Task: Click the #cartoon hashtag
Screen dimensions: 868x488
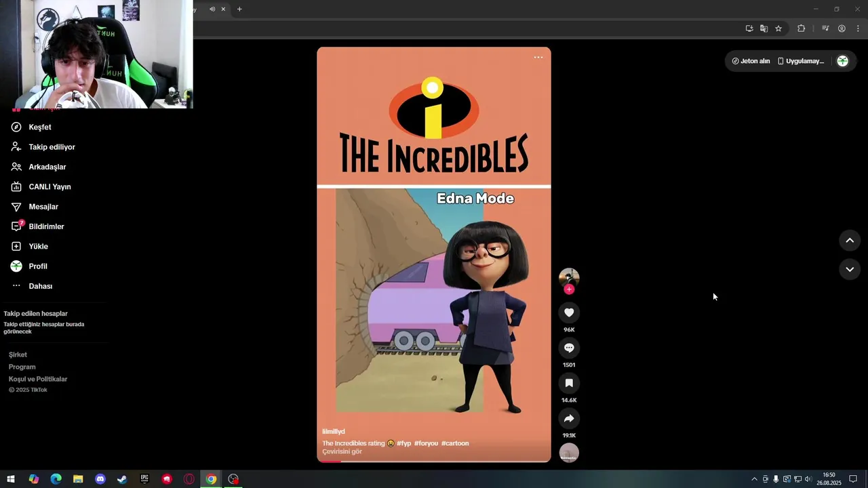Action: point(455,443)
